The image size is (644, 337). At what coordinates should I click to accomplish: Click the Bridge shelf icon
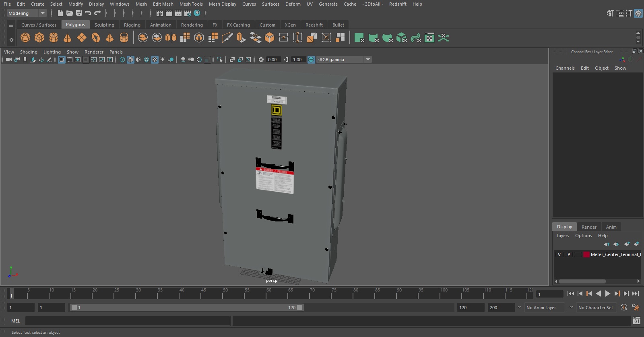click(256, 38)
